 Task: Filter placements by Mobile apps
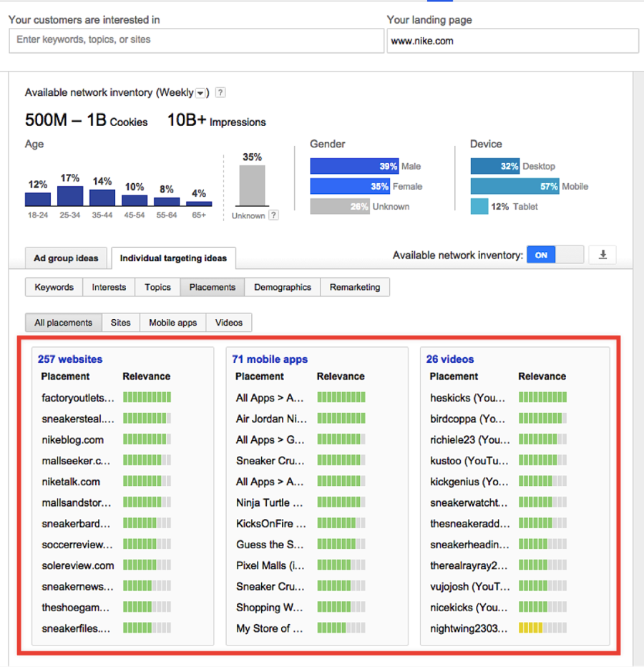[x=172, y=323]
